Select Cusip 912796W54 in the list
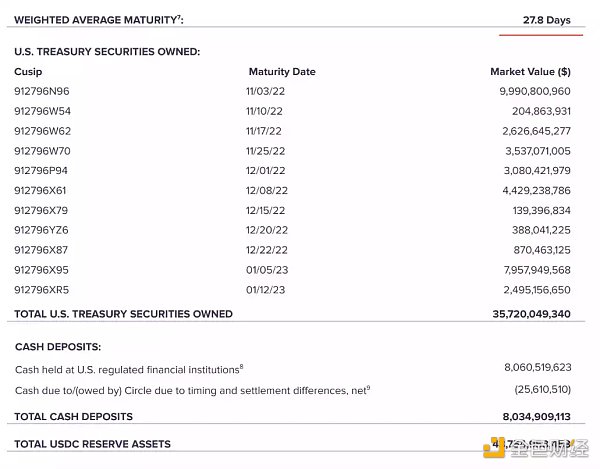This screenshot has width=600, height=469. [x=43, y=111]
